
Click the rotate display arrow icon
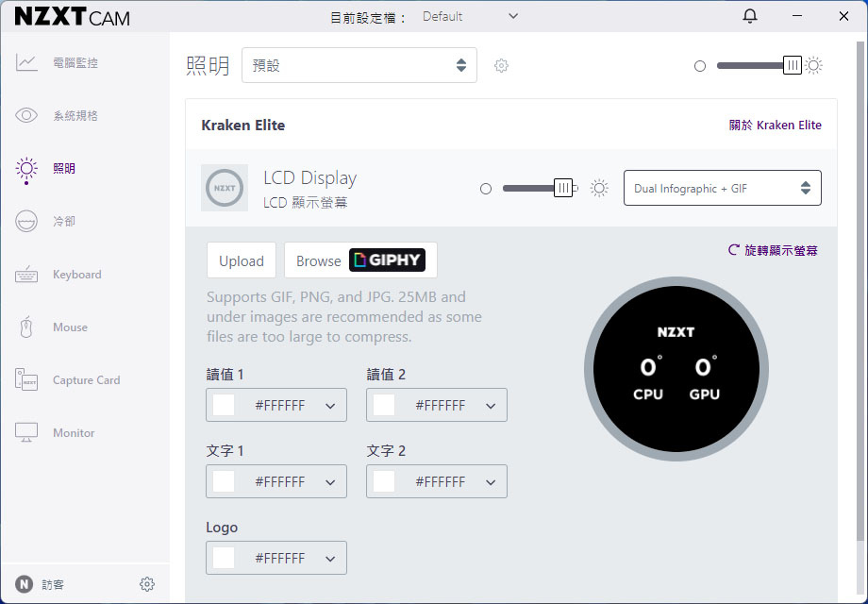coord(733,250)
